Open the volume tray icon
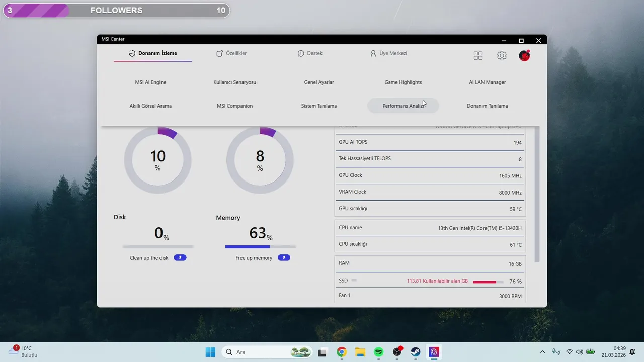The height and width of the screenshot is (362, 644). point(579,352)
